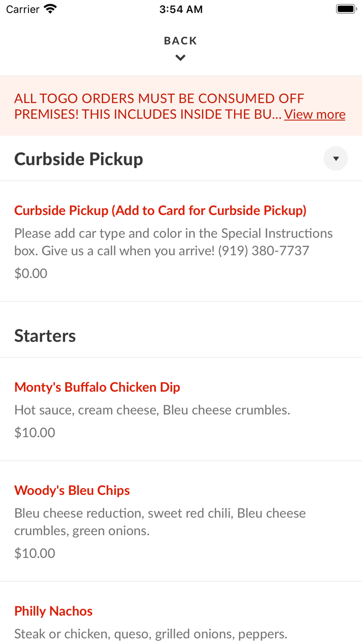This screenshot has width=362, height=644.
Task: Tap the curbside car type instructions text
Action: click(x=173, y=242)
